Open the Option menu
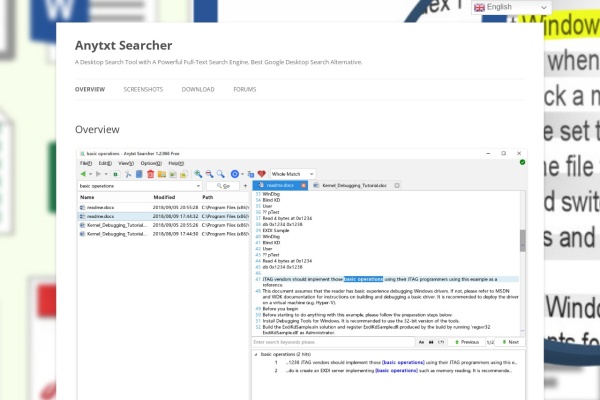Screen dimensions: 600x400 151,163
